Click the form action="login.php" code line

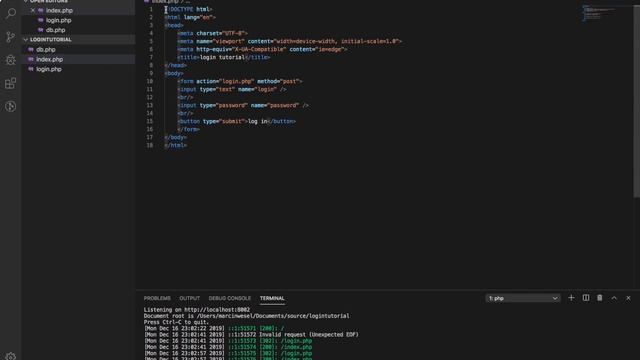[240, 81]
